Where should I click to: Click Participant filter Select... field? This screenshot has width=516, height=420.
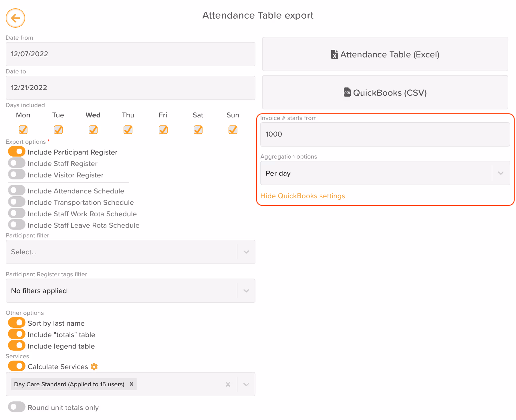pos(130,252)
